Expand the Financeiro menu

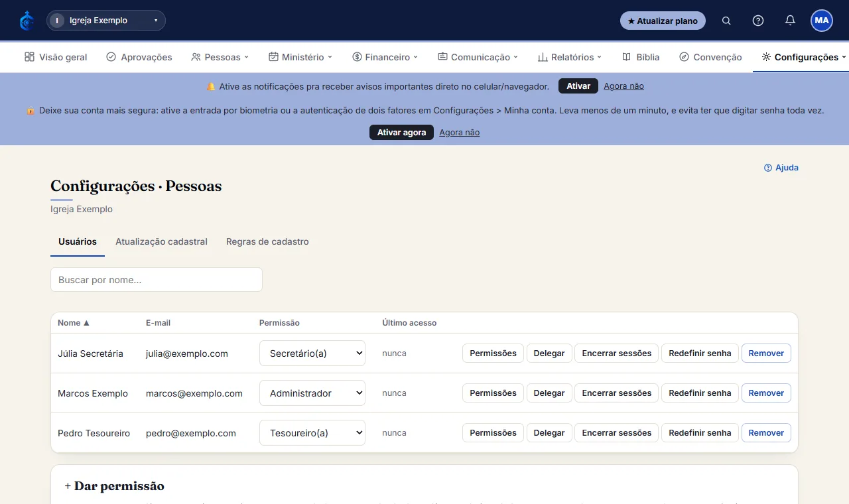click(385, 57)
